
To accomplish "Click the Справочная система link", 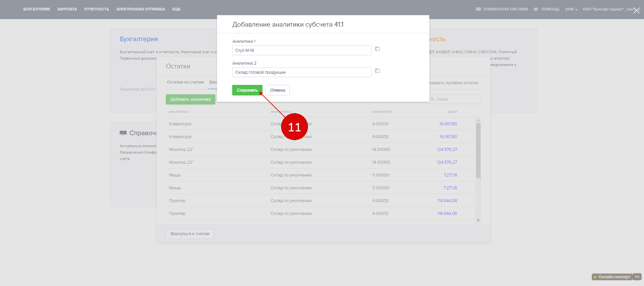I will coord(506,9).
